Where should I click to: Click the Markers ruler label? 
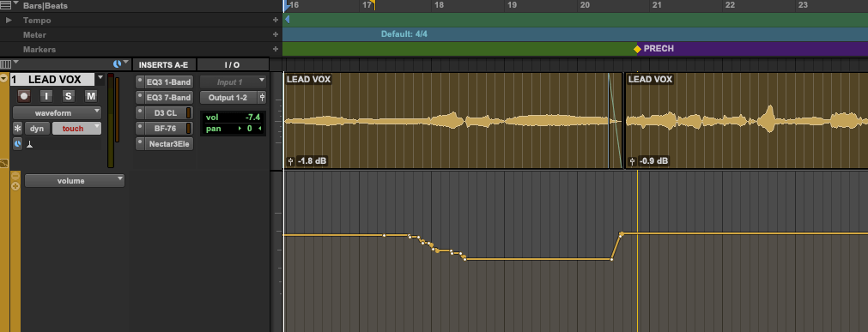pyautogui.click(x=39, y=49)
